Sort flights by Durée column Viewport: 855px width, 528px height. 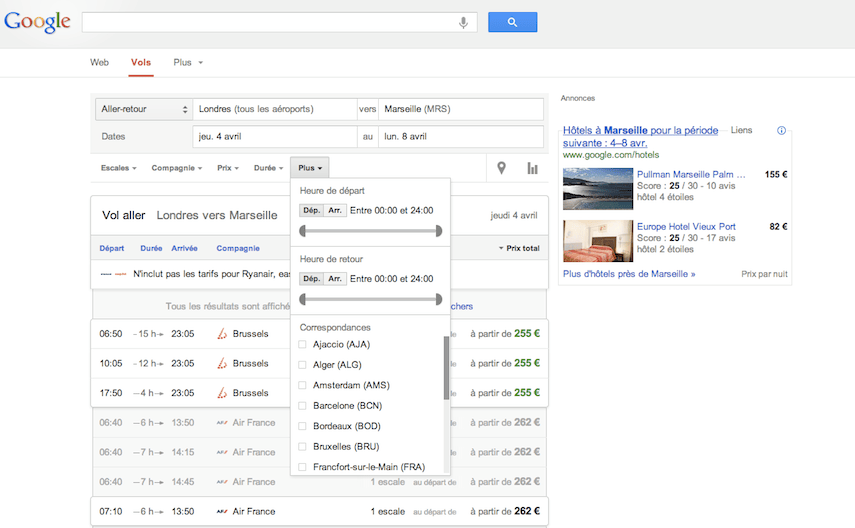click(x=151, y=248)
